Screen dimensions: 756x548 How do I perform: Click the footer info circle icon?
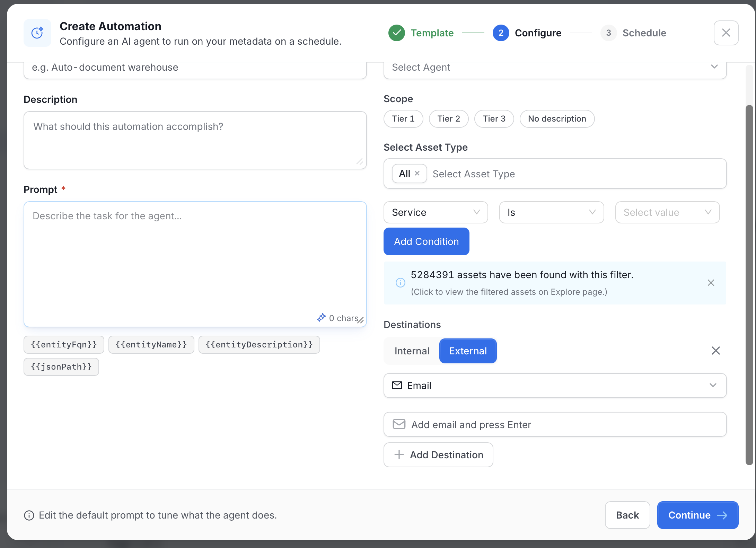pos(29,515)
